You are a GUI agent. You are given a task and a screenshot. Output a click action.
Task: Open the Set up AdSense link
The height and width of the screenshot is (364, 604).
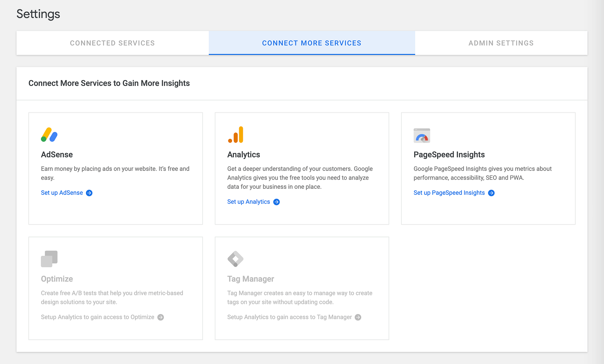62,193
